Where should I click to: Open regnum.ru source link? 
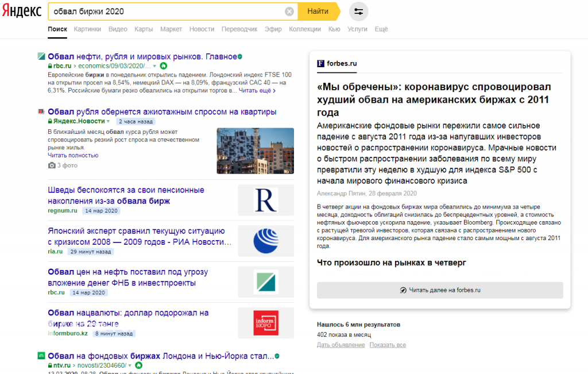tap(63, 210)
